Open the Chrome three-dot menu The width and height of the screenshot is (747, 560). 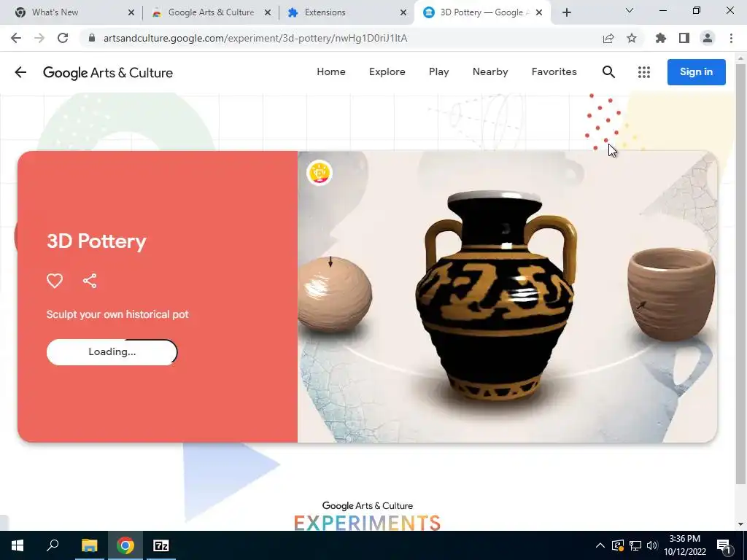[731, 38]
